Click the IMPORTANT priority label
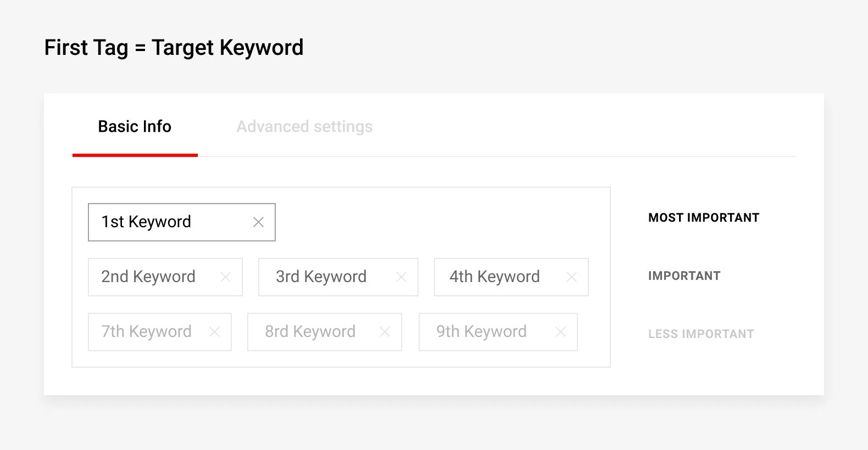The image size is (868, 450). [685, 275]
